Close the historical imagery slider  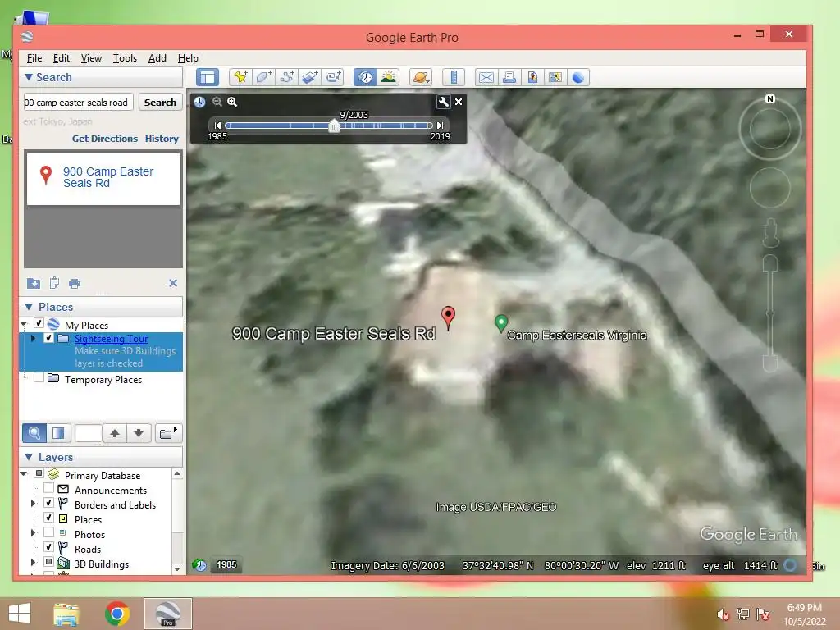pyautogui.click(x=459, y=102)
